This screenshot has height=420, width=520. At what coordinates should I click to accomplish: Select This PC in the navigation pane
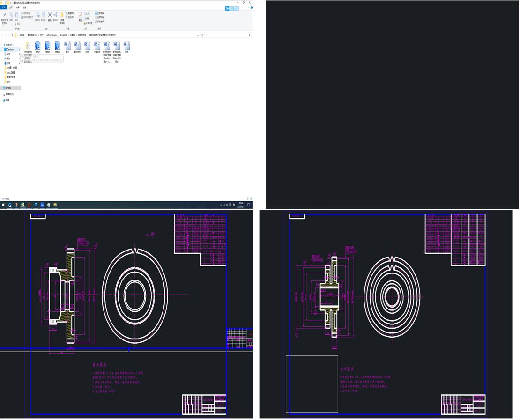click(x=8, y=88)
